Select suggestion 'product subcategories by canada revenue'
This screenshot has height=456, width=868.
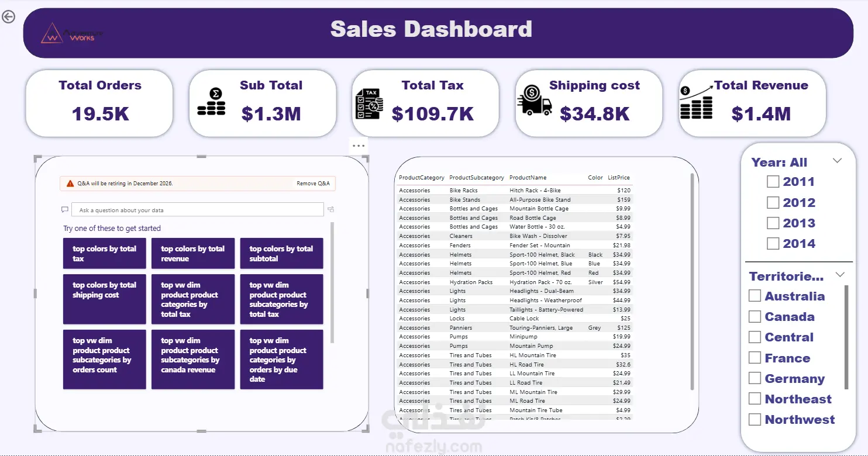pyautogui.click(x=193, y=360)
